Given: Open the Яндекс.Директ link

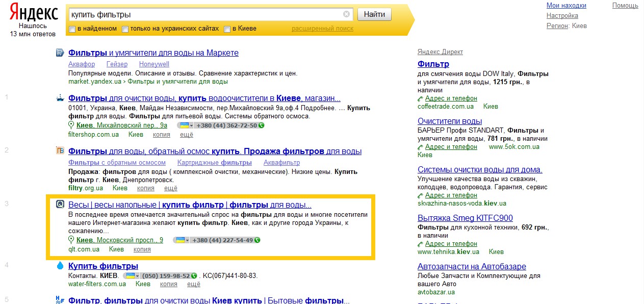Looking at the screenshot, I should [x=440, y=52].
